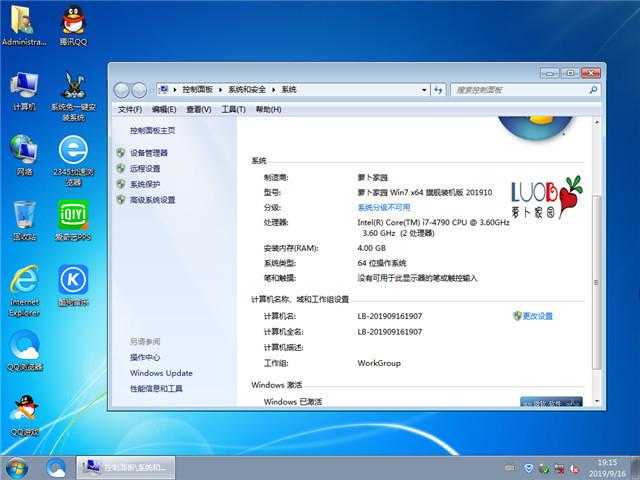This screenshot has height=480, width=640.
Task: Maximize the system control panel window
Action: pos(570,73)
